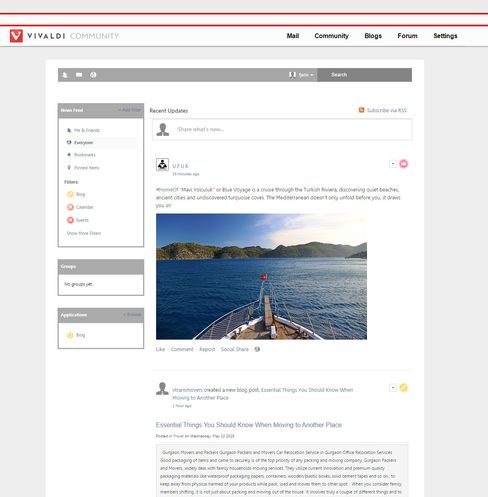Open the friends icon in gray toolbar

[x=65, y=75]
